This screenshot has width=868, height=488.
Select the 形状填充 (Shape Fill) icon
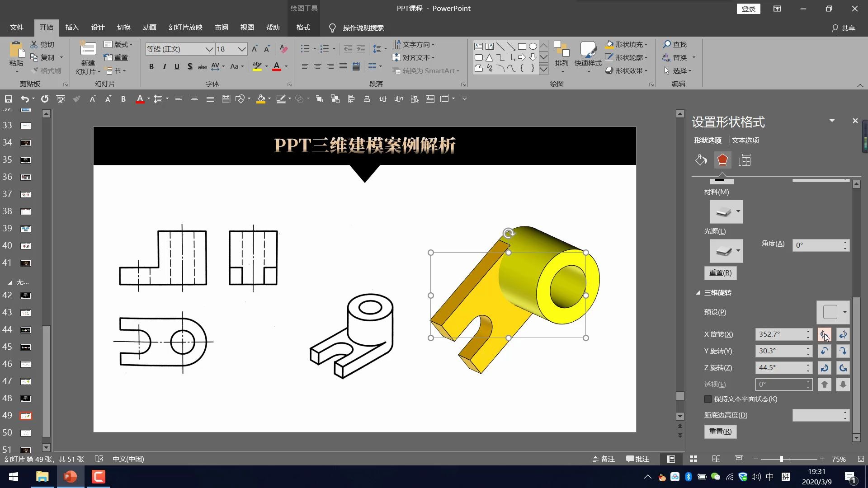(x=609, y=44)
